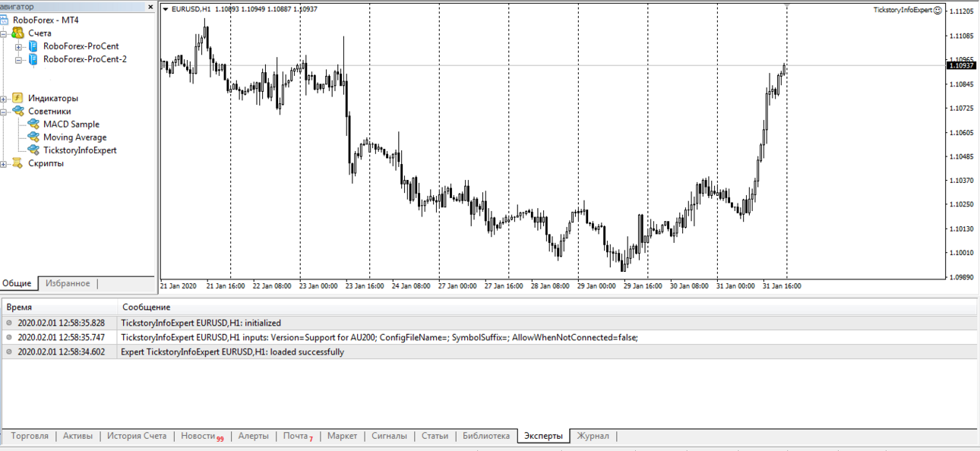980x451 pixels.
Task: Select the 'initialized' log entry
Action: [488, 323]
